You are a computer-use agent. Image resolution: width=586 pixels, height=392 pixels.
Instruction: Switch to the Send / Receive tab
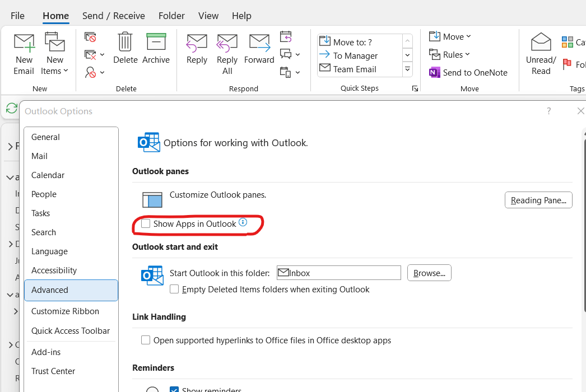click(114, 16)
